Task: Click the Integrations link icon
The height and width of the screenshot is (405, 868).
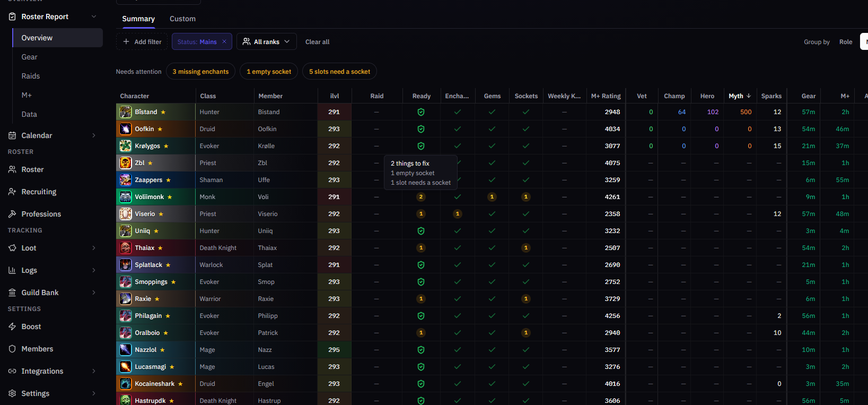Action: click(x=12, y=371)
